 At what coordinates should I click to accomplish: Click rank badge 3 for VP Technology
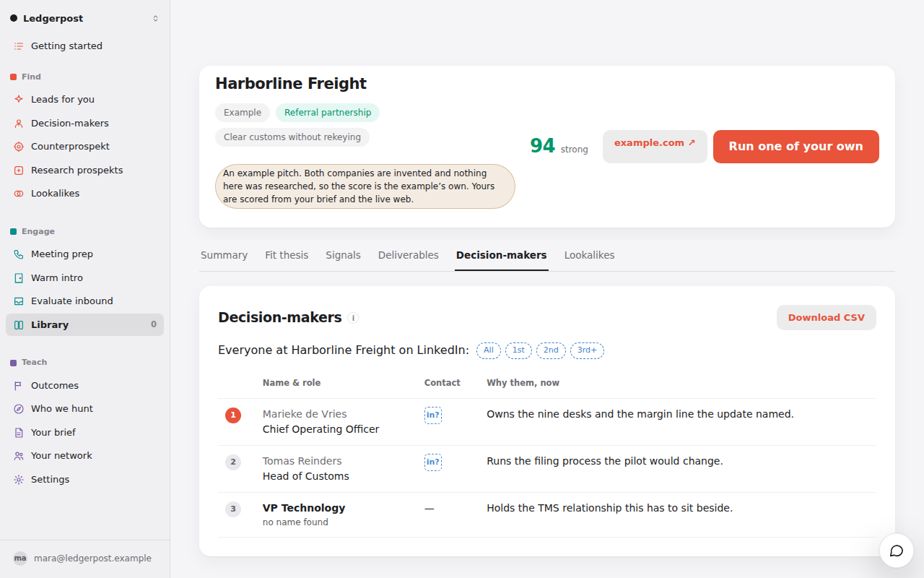232,509
